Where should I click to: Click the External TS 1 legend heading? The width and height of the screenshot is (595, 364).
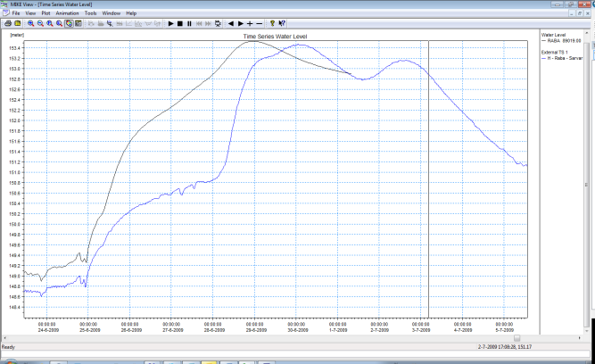554,52
